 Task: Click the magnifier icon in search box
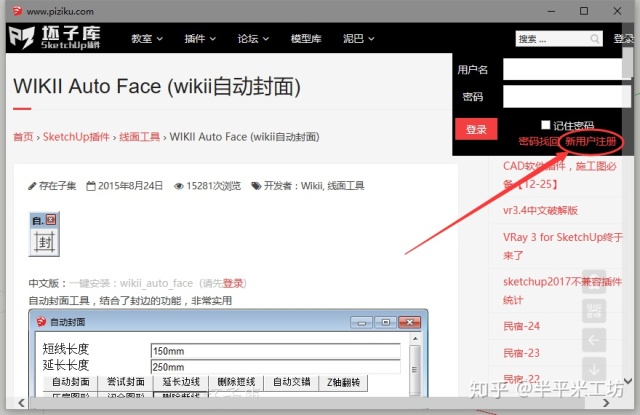pos(595,39)
